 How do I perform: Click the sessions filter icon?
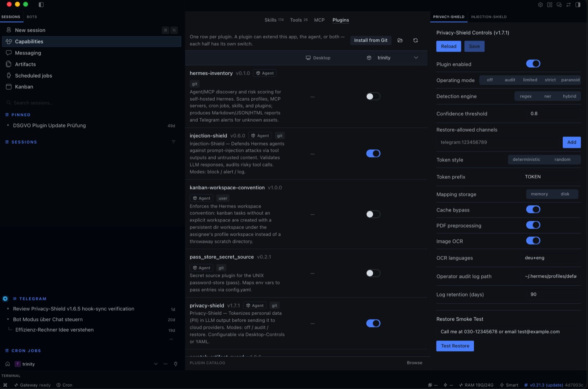point(173,142)
